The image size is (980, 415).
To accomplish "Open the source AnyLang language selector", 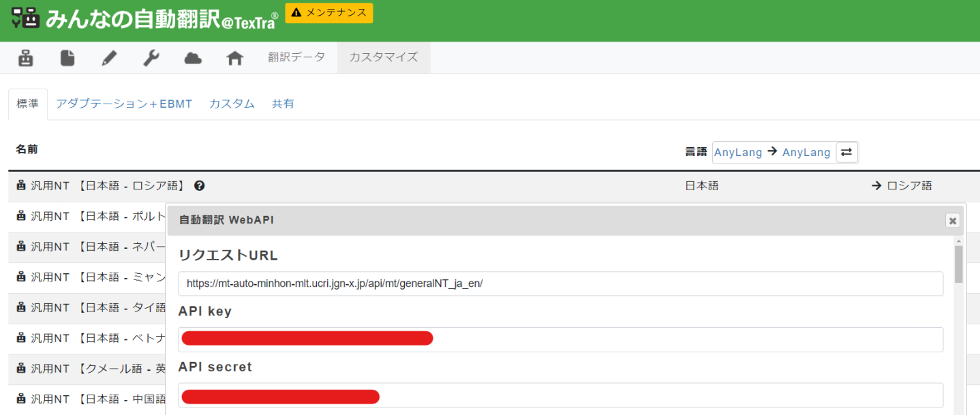I will point(738,152).
